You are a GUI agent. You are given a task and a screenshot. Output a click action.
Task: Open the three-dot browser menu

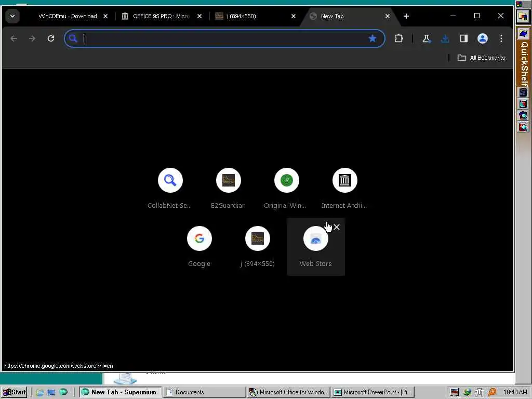pyautogui.click(x=501, y=38)
